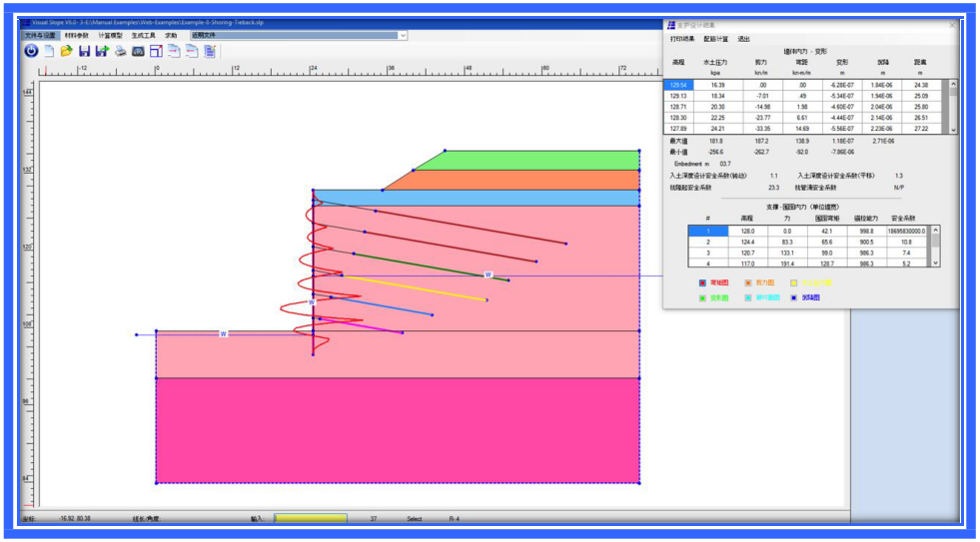Toggle the red 弯矩图 diagram checkbox

[x=703, y=282]
